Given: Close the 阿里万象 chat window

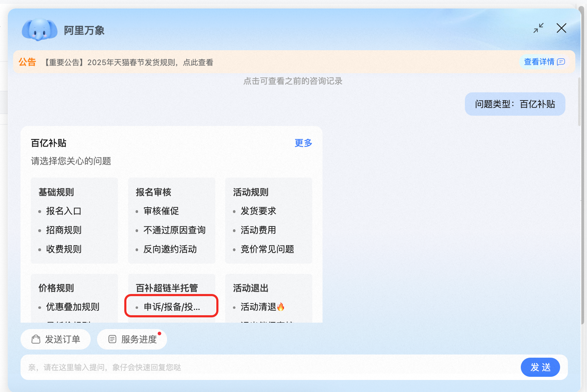Looking at the screenshot, I should point(562,28).
